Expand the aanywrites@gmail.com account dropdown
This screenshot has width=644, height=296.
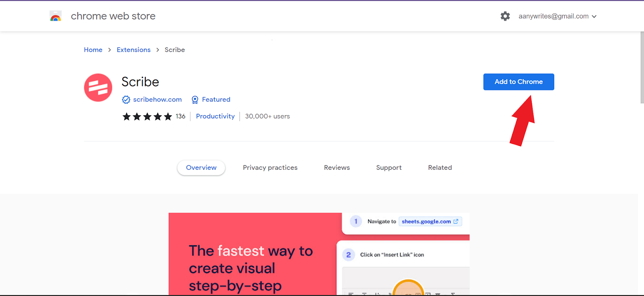[x=557, y=16]
